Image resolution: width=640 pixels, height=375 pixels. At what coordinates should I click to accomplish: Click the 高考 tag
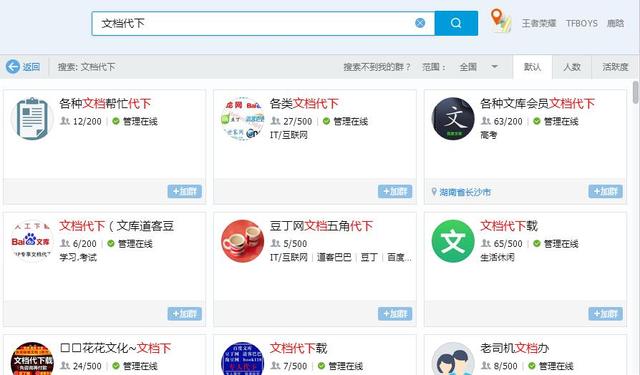(x=489, y=135)
